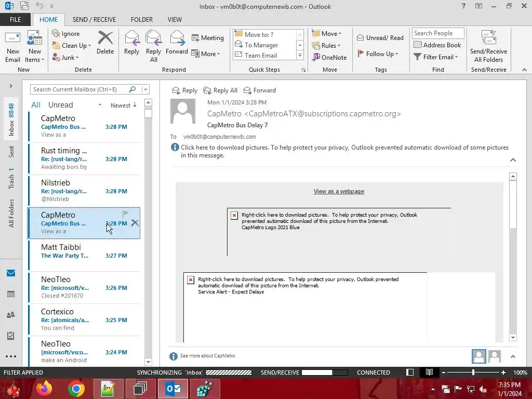Click the download pictures info bar
This screenshot has height=399, width=532.
point(340,151)
